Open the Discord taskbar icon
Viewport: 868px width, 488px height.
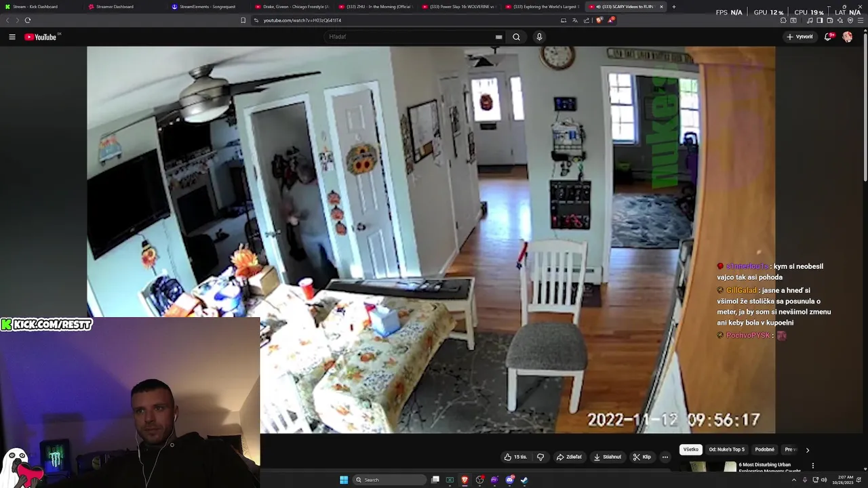[510, 480]
